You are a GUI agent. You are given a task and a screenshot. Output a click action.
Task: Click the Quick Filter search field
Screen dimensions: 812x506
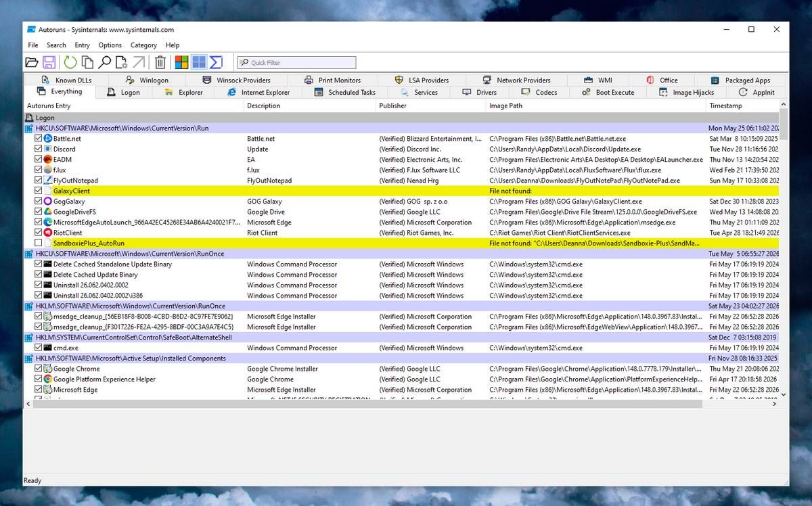click(x=296, y=63)
